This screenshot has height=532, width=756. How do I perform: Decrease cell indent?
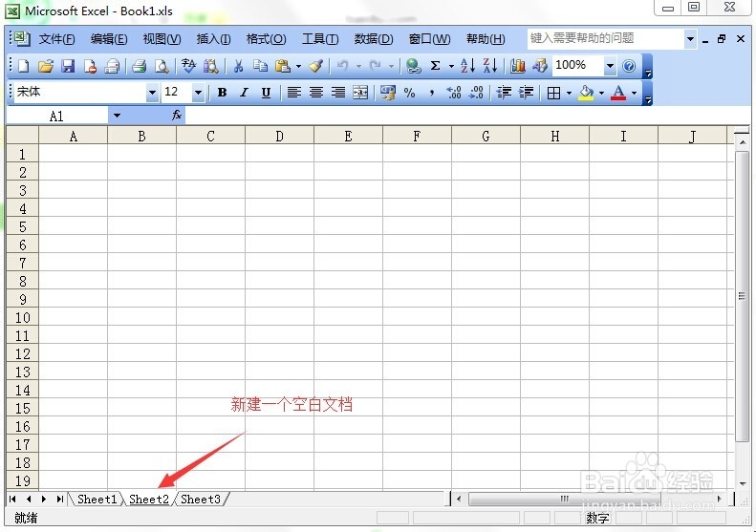pyautogui.click(x=504, y=92)
